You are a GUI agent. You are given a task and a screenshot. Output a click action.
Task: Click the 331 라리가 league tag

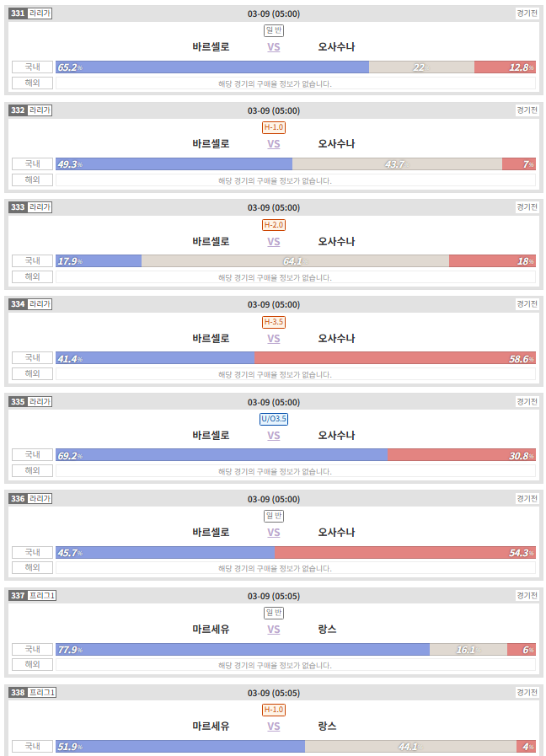(30, 13)
